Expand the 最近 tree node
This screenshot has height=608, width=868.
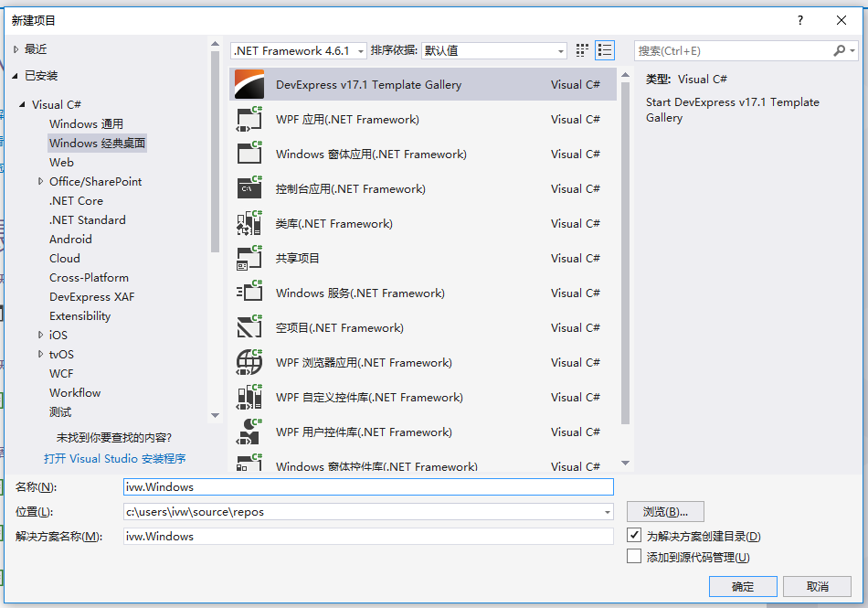pyautogui.click(x=16, y=49)
